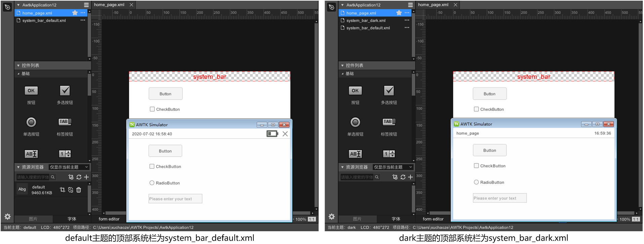Select RadioButton in the default-theme simulator (16:58:40)

click(152, 183)
